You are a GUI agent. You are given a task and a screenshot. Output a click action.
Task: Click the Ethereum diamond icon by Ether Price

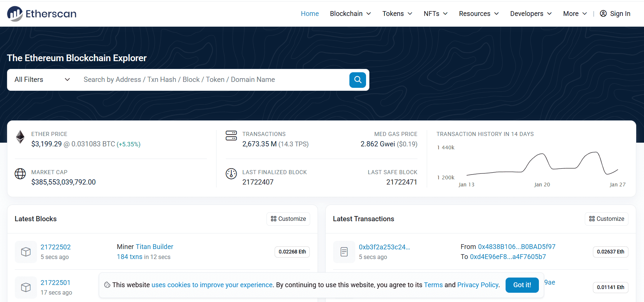click(x=20, y=137)
